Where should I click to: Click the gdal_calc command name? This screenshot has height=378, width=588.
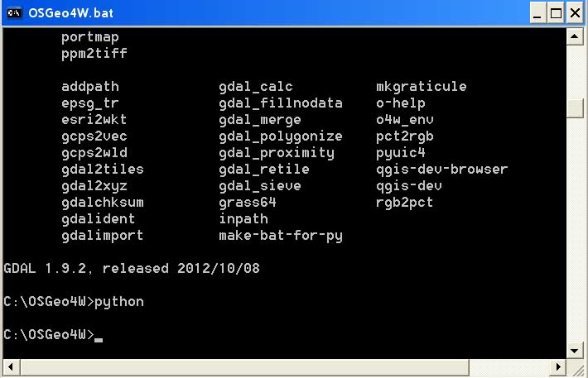(256, 87)
